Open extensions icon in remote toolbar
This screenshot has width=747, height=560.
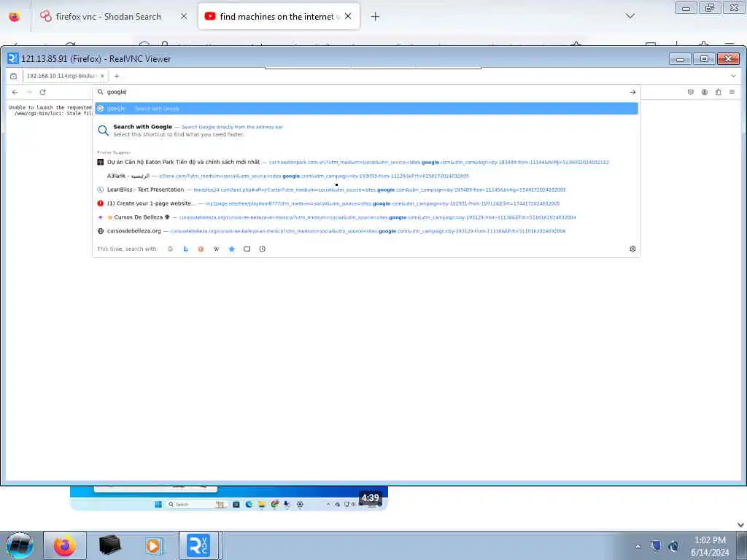[718, 92]
